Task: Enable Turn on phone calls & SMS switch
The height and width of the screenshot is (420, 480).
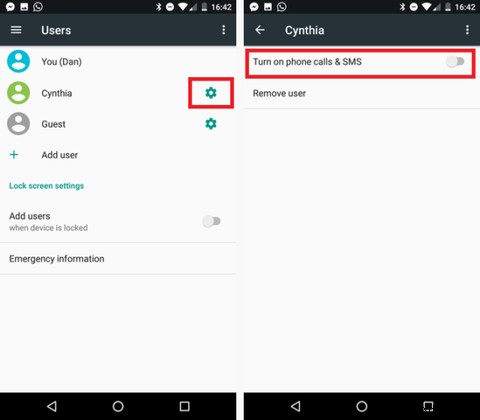Action: [x=455, y=62]
